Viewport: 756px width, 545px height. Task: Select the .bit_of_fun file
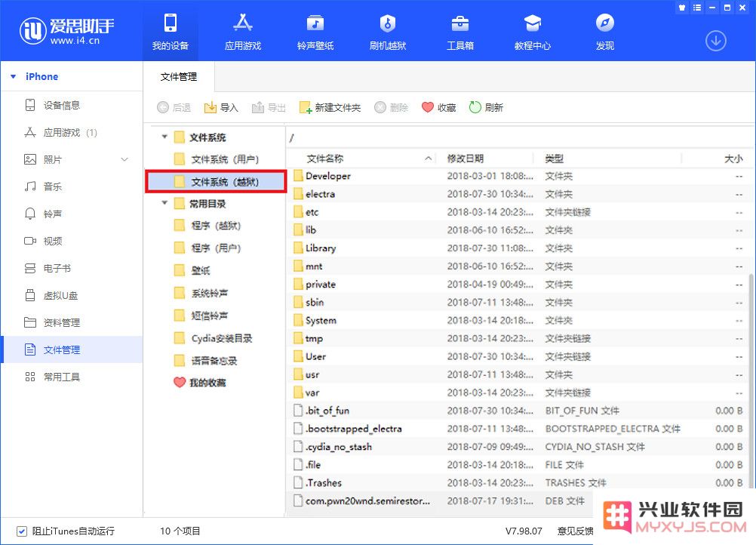tap(518, 411)
